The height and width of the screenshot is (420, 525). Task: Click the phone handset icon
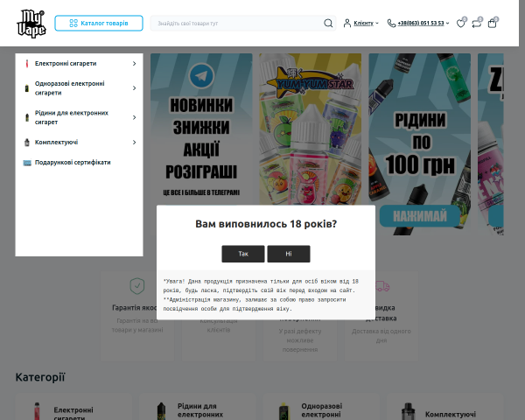(x=391, y=23)
